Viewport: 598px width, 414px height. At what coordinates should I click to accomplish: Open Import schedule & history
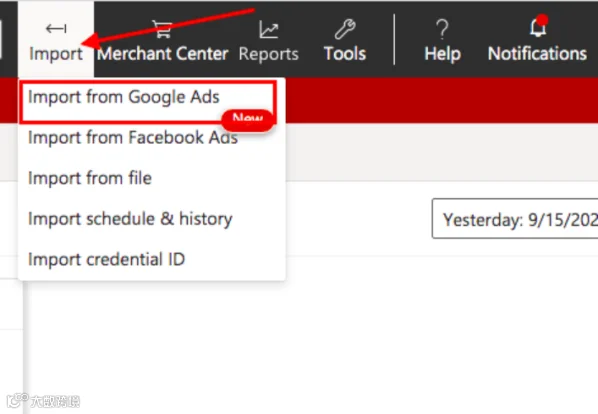coord(130,219)
